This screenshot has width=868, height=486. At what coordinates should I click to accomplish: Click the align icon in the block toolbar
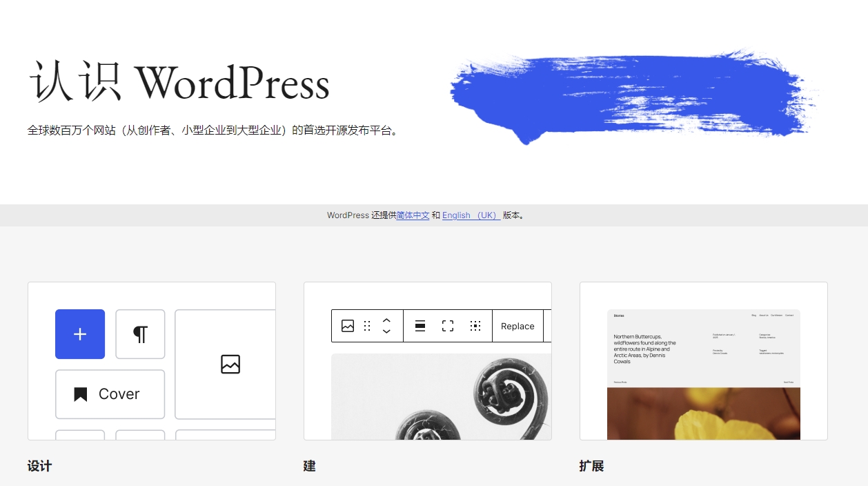tap(420, 326)
